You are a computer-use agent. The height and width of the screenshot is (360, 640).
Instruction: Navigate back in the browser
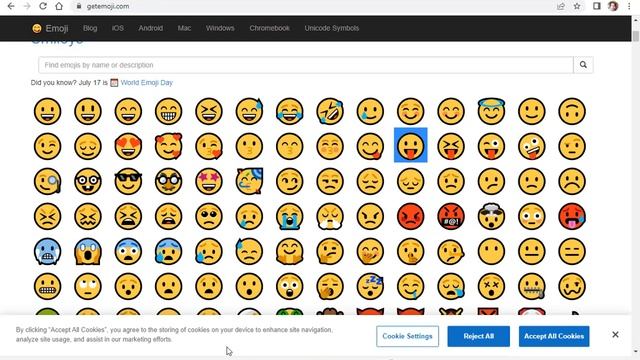tap(11, 6)
